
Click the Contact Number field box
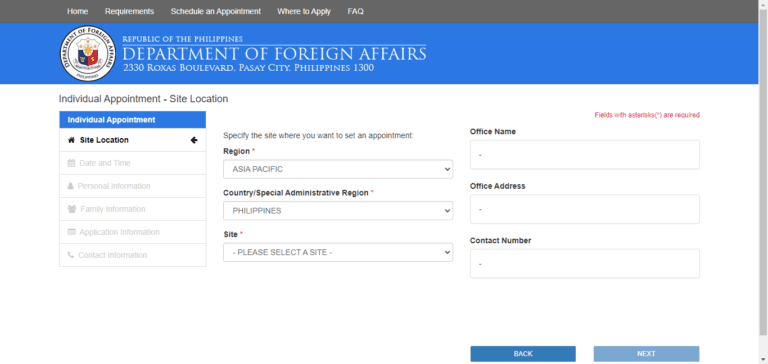(585, 264)
